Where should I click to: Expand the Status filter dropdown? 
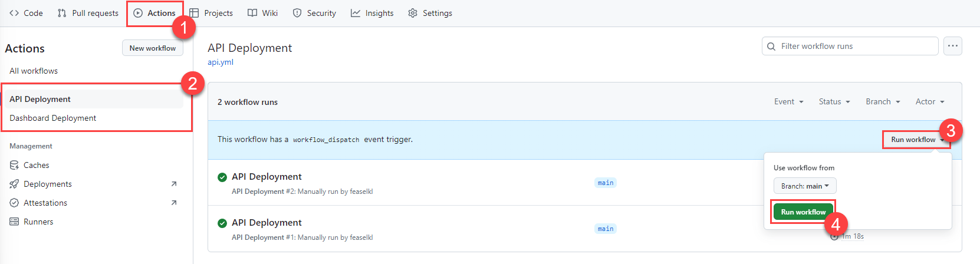click(834, 101)
